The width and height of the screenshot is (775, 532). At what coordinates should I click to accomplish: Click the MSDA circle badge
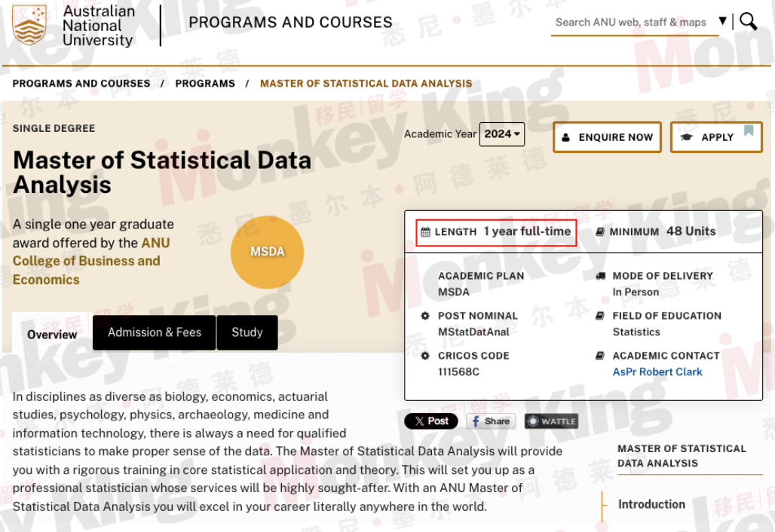pos(267,252)
